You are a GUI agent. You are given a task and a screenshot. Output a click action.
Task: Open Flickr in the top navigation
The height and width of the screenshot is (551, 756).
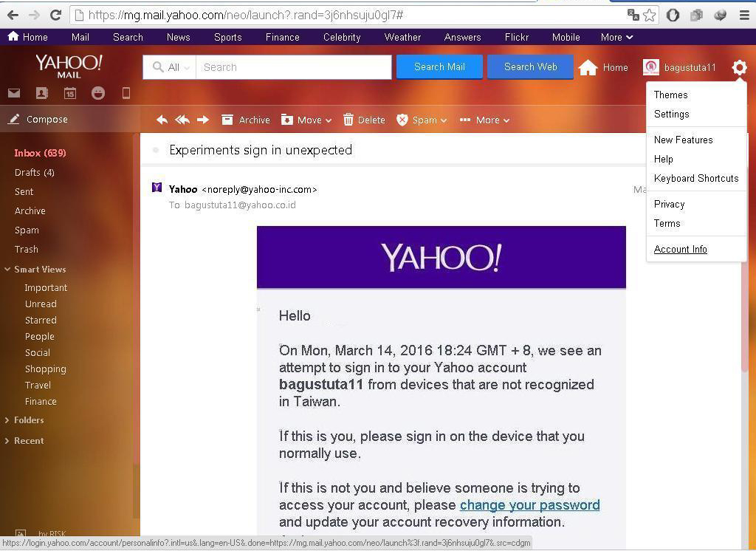click(516, 37)
